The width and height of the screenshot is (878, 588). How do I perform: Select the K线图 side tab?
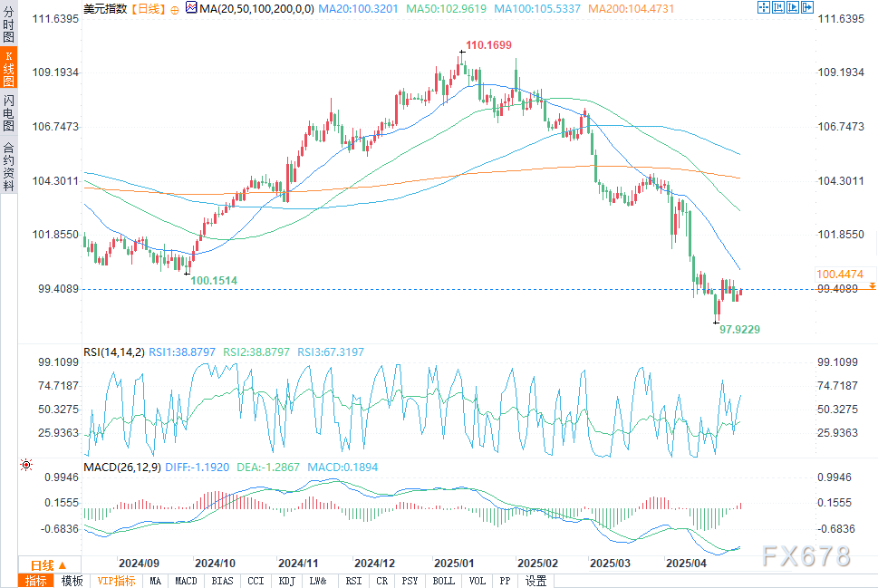pos(8,70)
